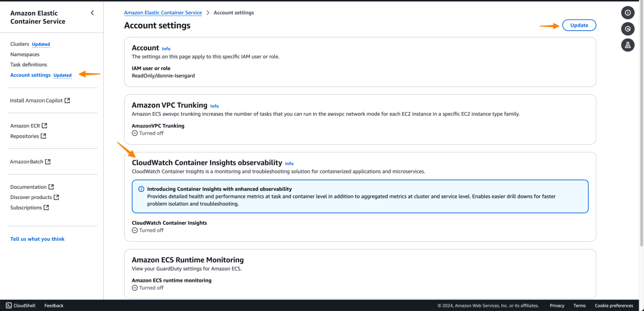Click the external-link icon beside Subscriptions

point(47,207)
